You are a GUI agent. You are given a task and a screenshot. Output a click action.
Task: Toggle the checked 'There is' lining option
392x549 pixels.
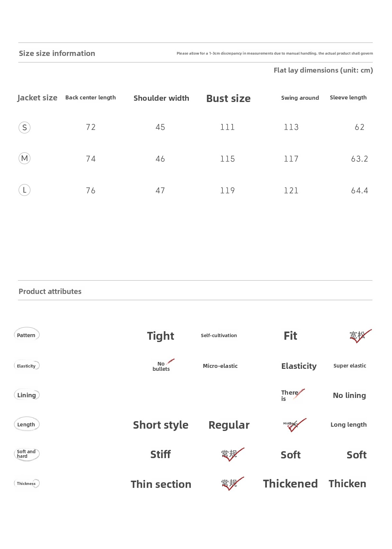pyautogui.click(x=291, y=395)
